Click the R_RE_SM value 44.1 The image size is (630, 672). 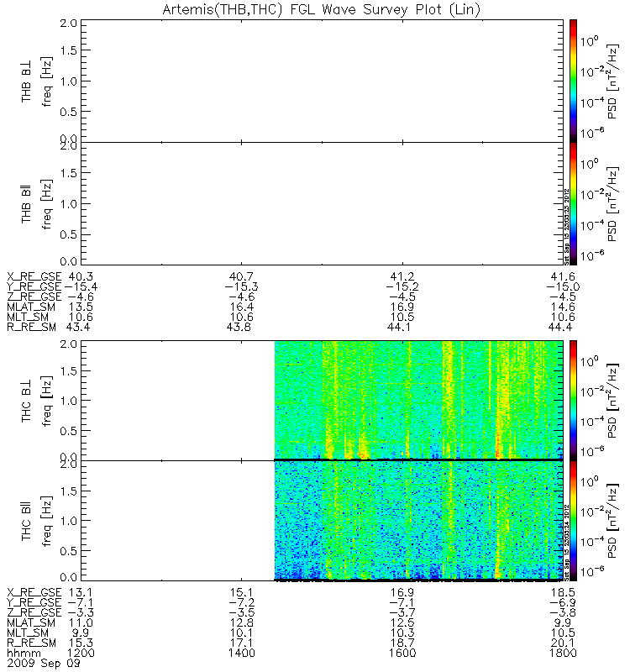[x=399, y=327]
